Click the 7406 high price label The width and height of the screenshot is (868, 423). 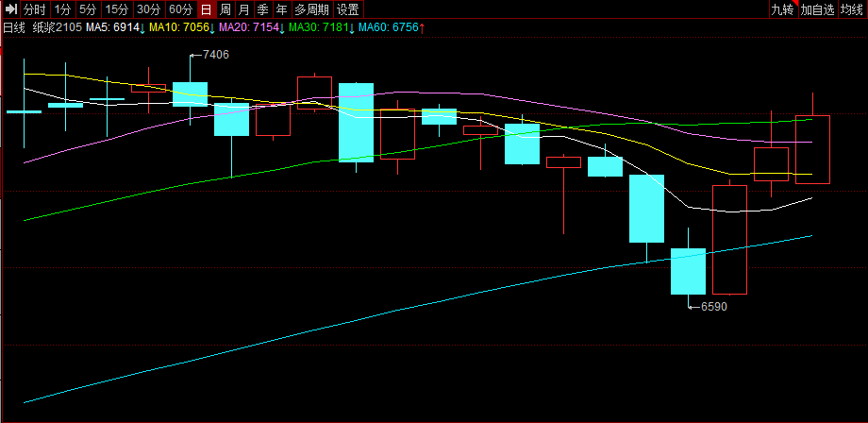[x=215, y=54]
